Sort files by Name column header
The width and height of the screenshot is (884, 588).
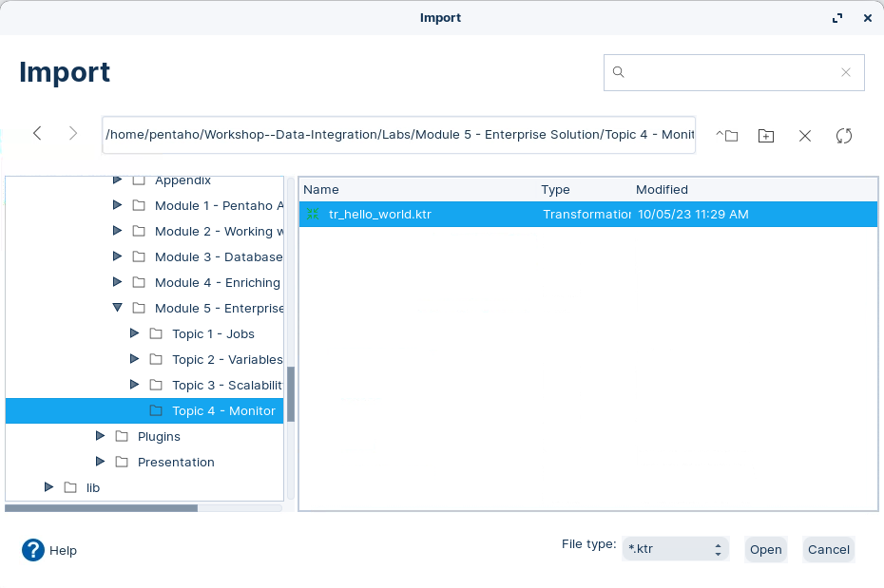pyautogui.click(x=321, y=190)
